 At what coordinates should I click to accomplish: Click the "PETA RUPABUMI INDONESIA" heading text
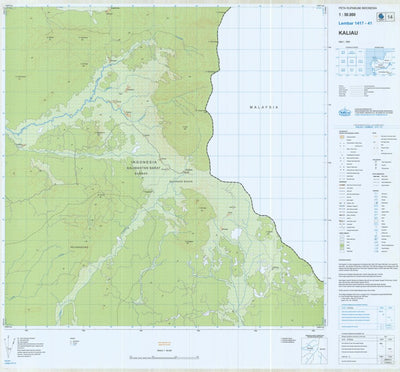tap(357, 8)
